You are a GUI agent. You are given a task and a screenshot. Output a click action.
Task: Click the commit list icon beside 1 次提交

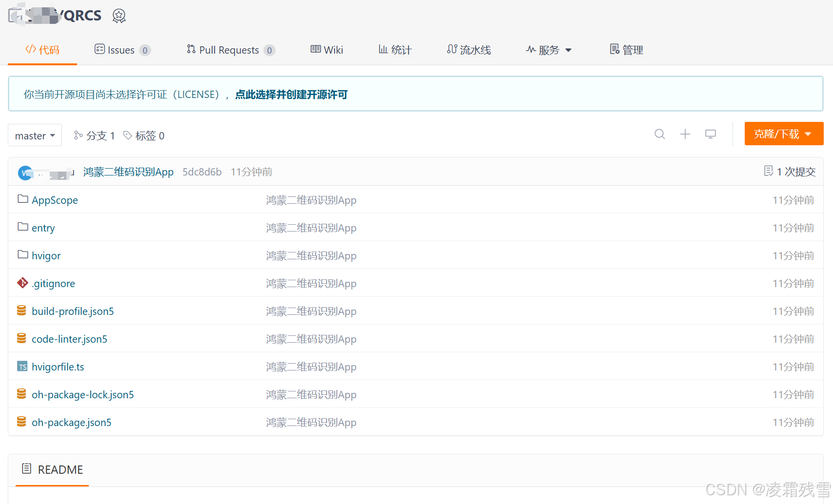pos(769,171)
